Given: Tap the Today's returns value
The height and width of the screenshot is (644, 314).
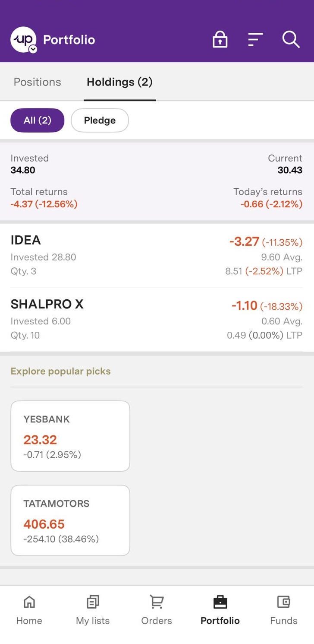Looking at the screenshot, I should pyautogui.click(x=271, y=204).
